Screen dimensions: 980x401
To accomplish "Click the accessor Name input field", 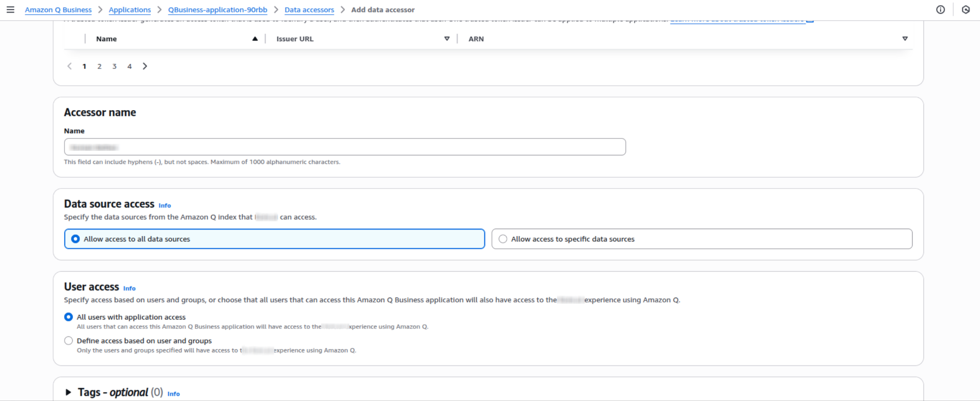I will (345, 147).
